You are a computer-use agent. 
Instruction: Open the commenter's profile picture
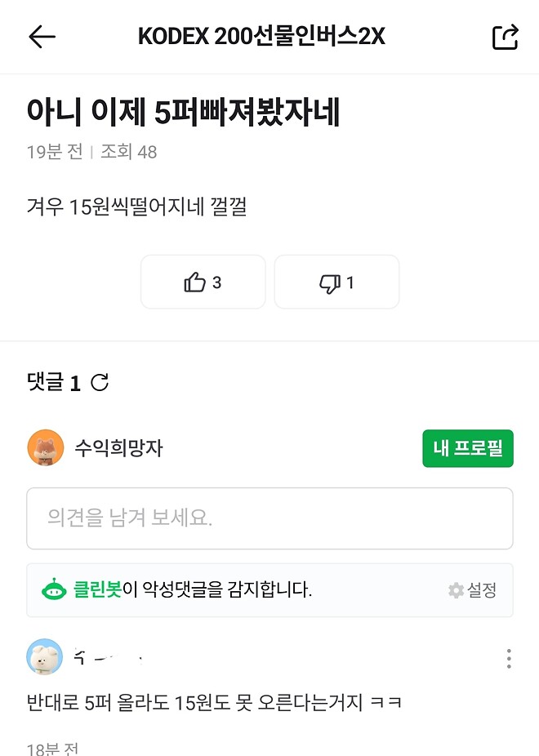(45, 657)
